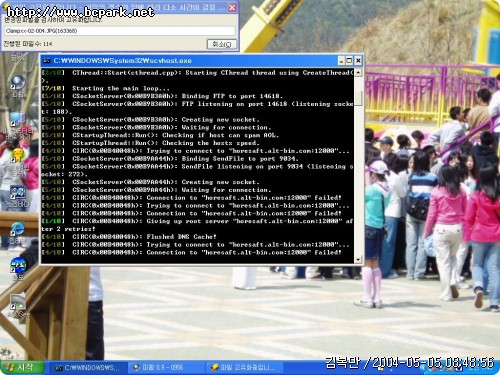The width and height of the screenshot is (500, 375).
Task: Click 'Flushed DNS Cache!' console line
Action: click(129, 237)
